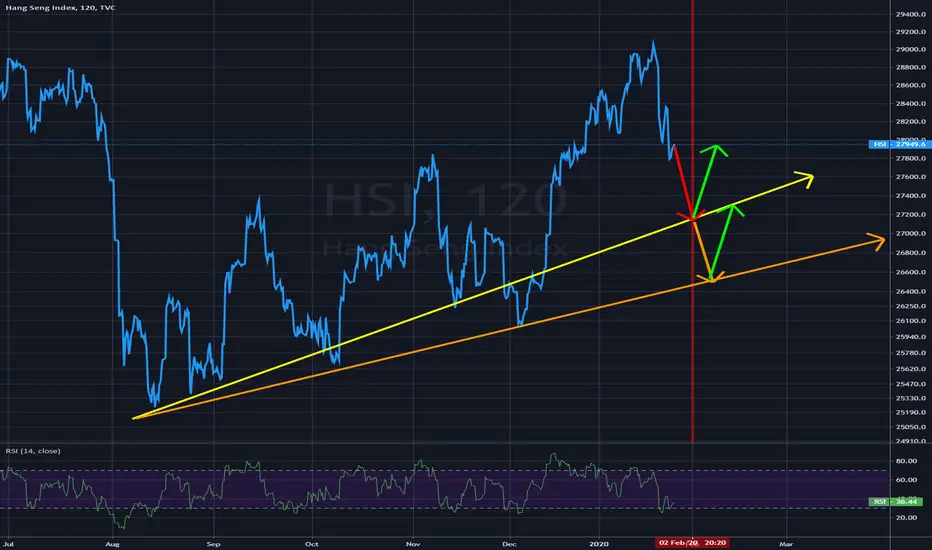Click 27000.0 on the price scale
Viewport: 932px width, 550px height.
pos(911,234)
